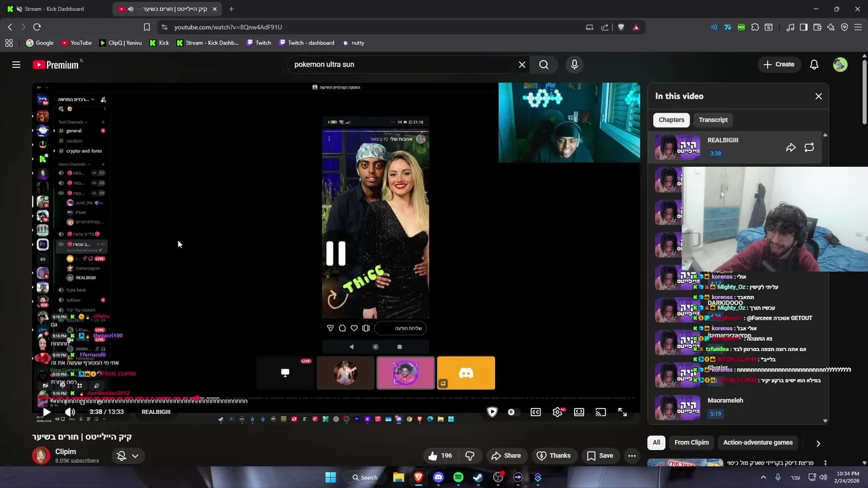
Task: Clear the 'pokemon ultra sun' search text
Action: [x=522, y=64]
